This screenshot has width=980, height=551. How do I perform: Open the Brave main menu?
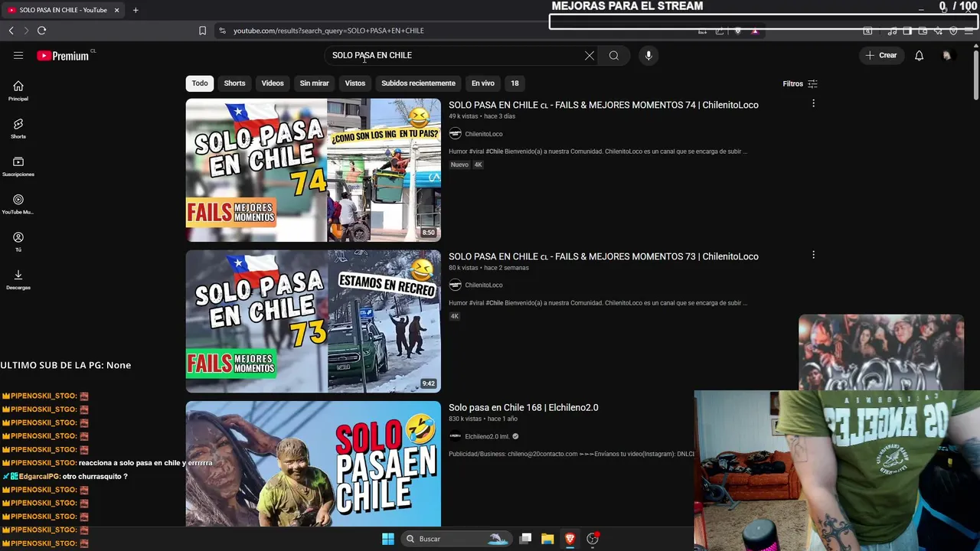tap(969, 31)
